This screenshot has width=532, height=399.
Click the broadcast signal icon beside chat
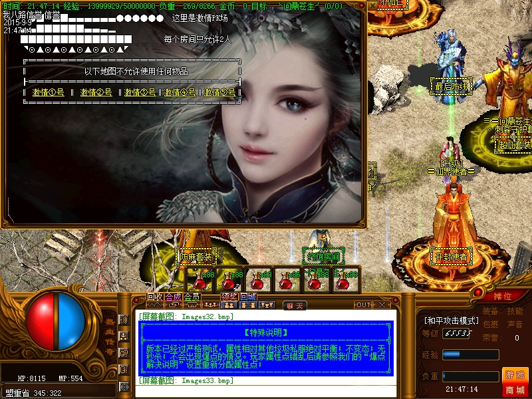coord(124,386)
